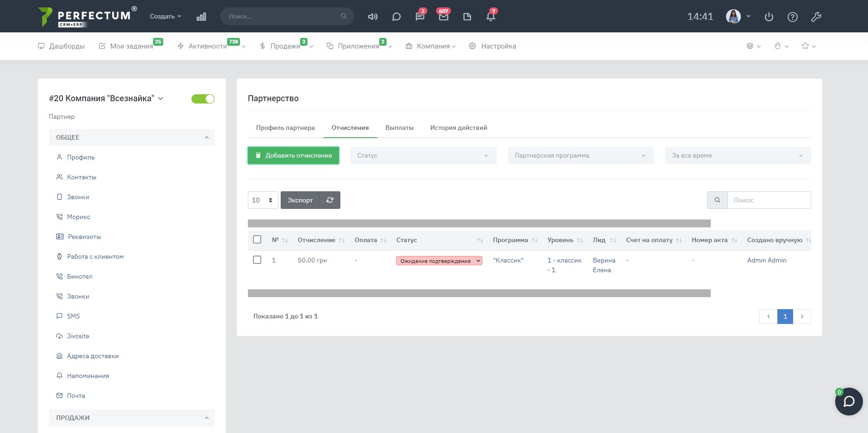Open the notifications bell icon
Screen dimensions: 868x433
click(491, 17)
